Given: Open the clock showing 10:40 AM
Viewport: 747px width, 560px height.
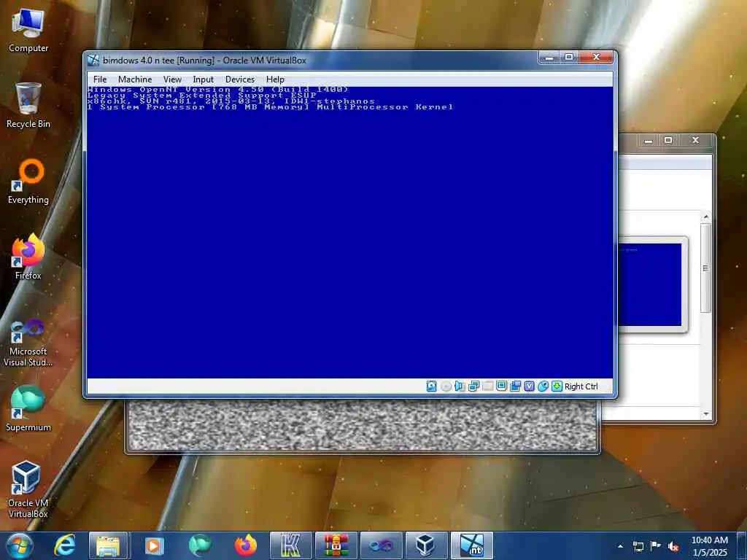Looking at the screenshot, I should [709, 546].
